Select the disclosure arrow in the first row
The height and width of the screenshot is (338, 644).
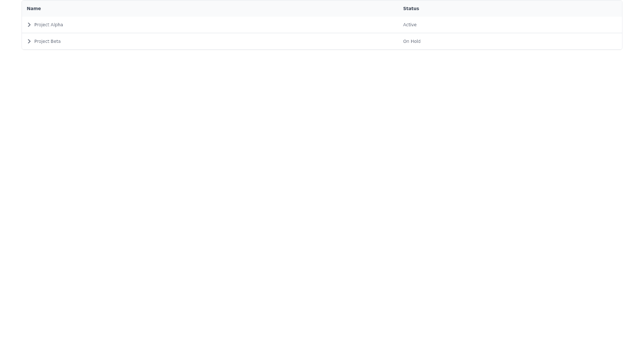pyautogui.click(x=30, y=25)
